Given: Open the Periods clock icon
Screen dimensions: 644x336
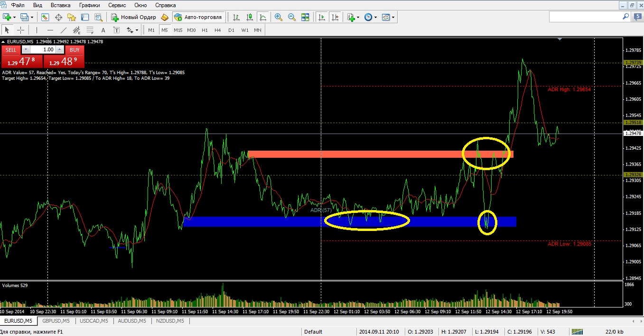Looking at the screenshot, I should tap(368, 17).
